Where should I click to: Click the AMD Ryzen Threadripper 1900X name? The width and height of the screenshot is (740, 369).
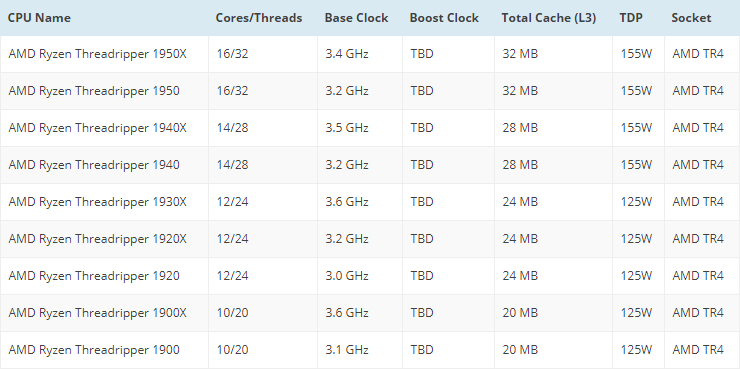[98, 313]
